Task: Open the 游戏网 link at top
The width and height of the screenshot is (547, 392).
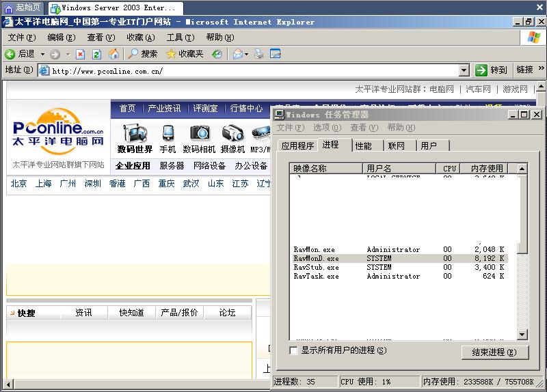Action: click(x=515, y=89)
